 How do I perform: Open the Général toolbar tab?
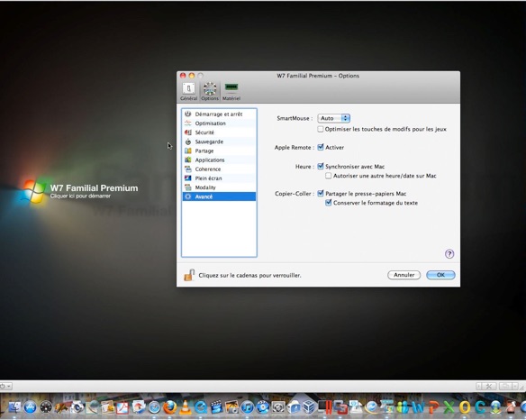(x=188, y=91)
